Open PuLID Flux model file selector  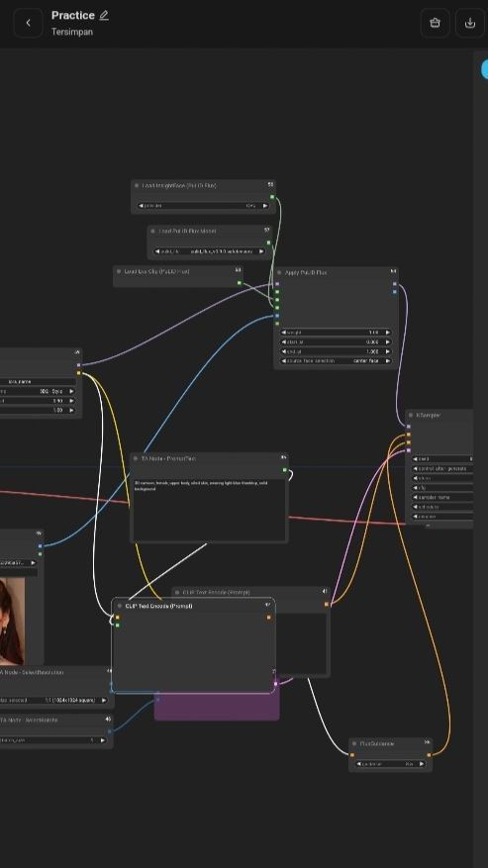(x=210, y=251)
